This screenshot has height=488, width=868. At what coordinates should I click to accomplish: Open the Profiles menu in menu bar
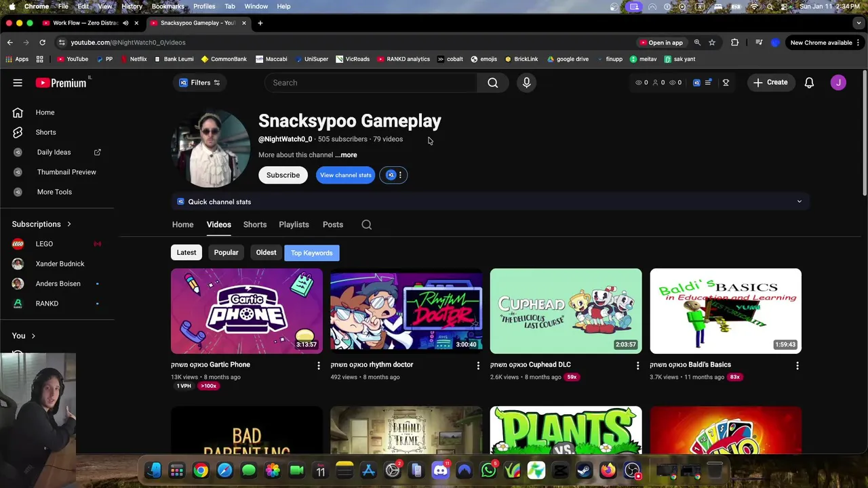click(x=204, y=7)
